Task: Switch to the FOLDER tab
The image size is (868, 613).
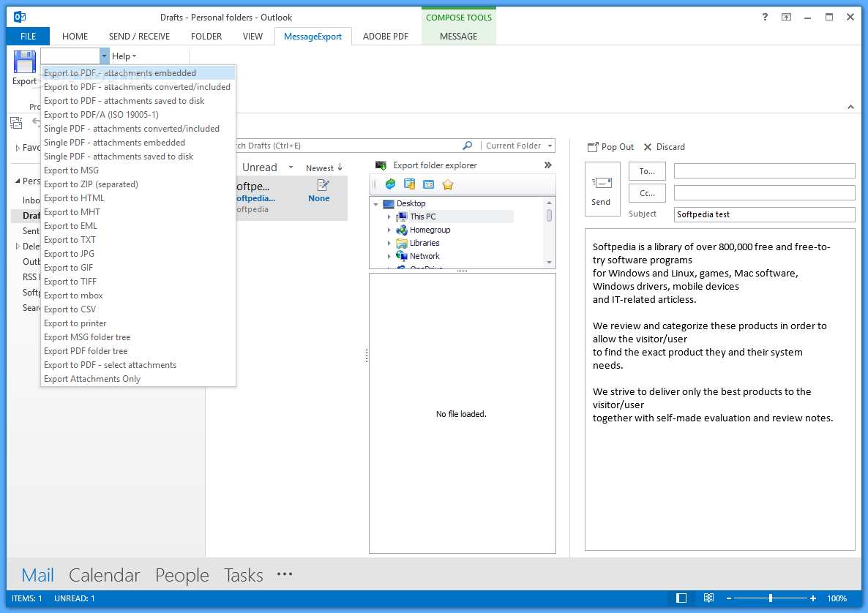Action: click(x=206, y=36)
